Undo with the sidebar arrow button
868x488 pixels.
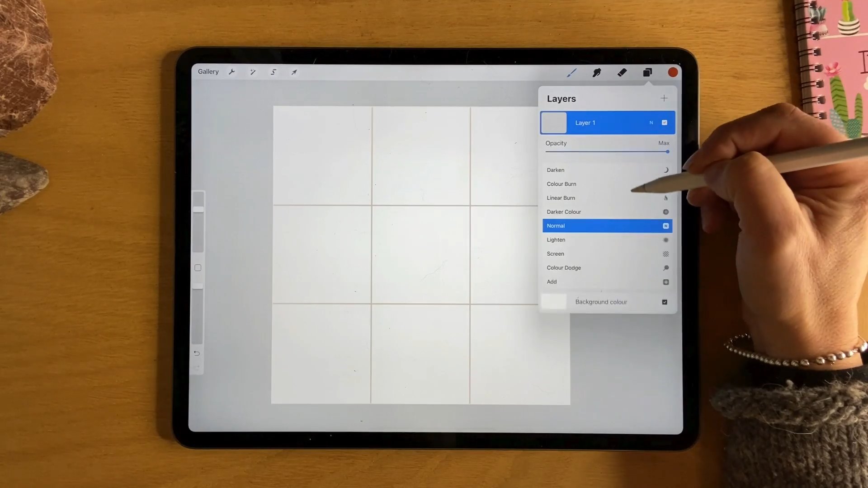coord(197,353)
